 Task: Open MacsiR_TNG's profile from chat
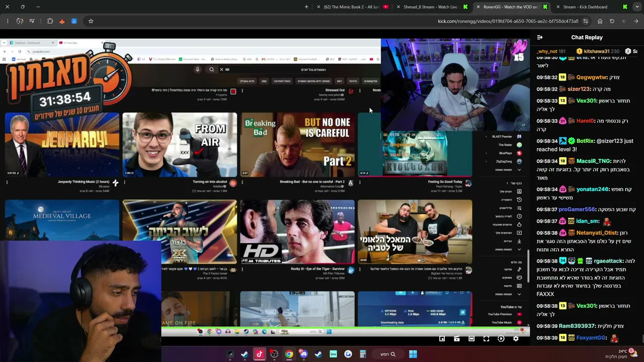pos(593,161)
